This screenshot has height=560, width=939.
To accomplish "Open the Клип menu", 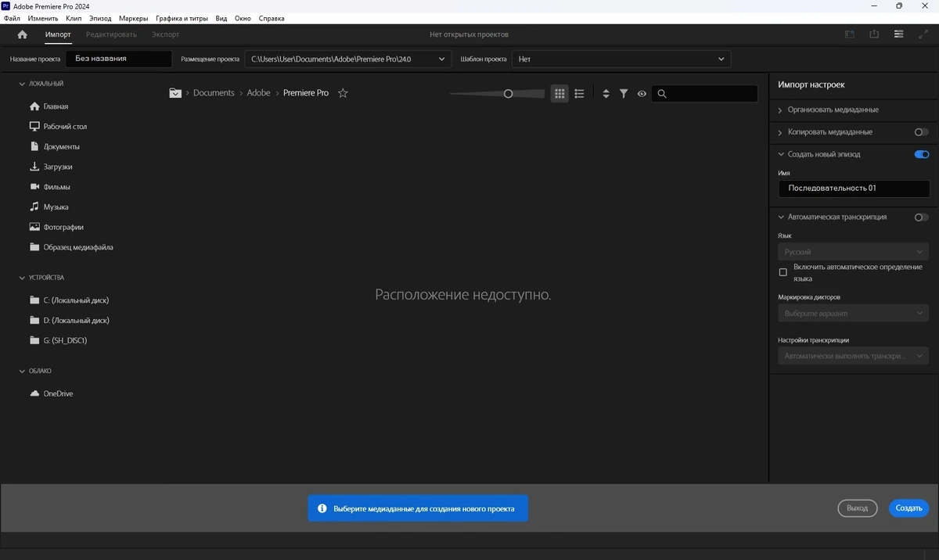I will point(74,18).
